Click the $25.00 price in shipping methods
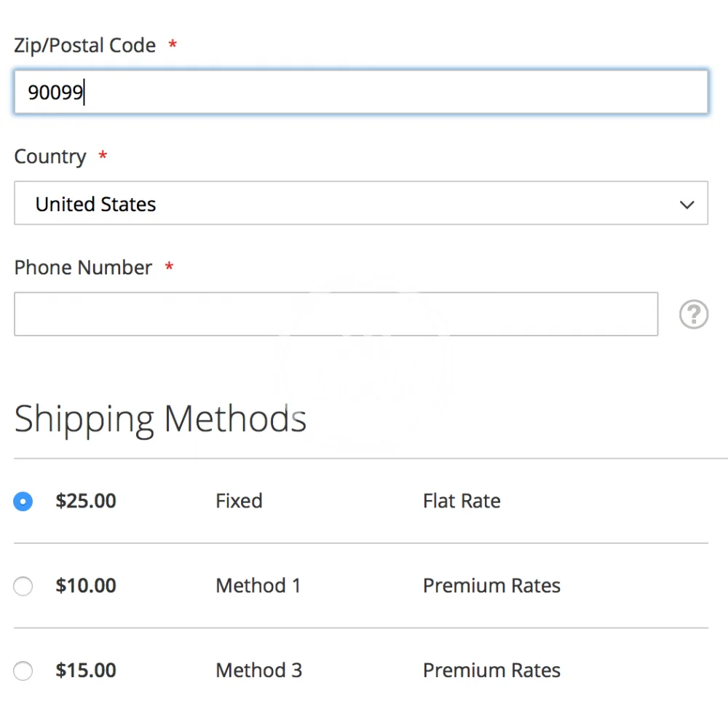728x728 pixels. tap(86, 501)
